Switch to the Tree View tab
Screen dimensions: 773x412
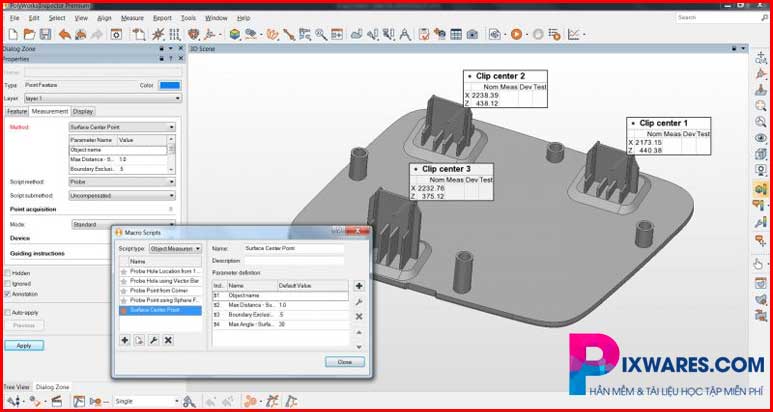pos(17,387)
